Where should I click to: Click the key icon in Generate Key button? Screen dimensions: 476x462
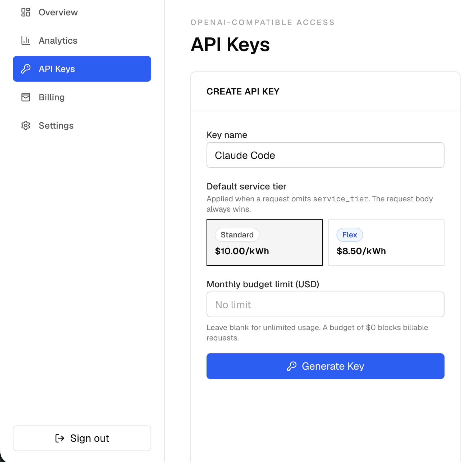point(292,366)
